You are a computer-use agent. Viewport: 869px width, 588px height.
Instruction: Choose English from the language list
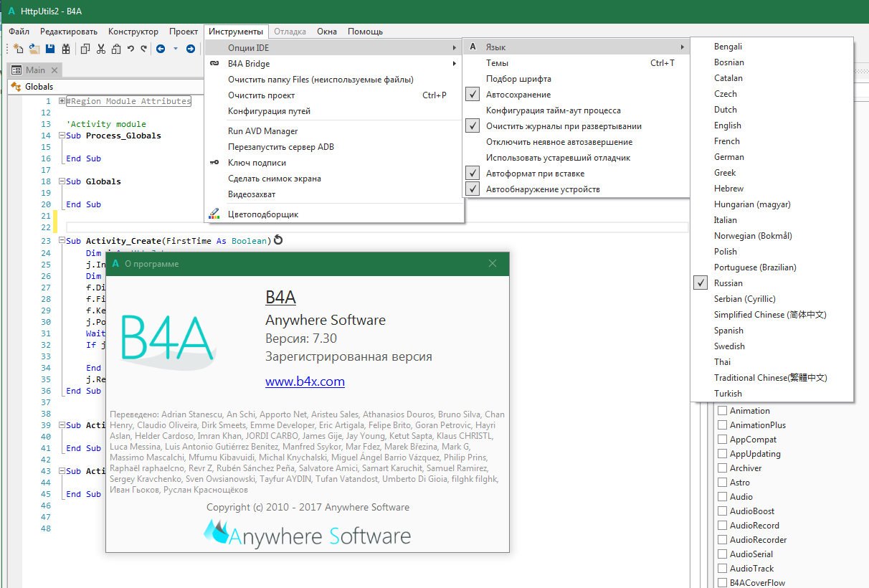click(772, 125)
